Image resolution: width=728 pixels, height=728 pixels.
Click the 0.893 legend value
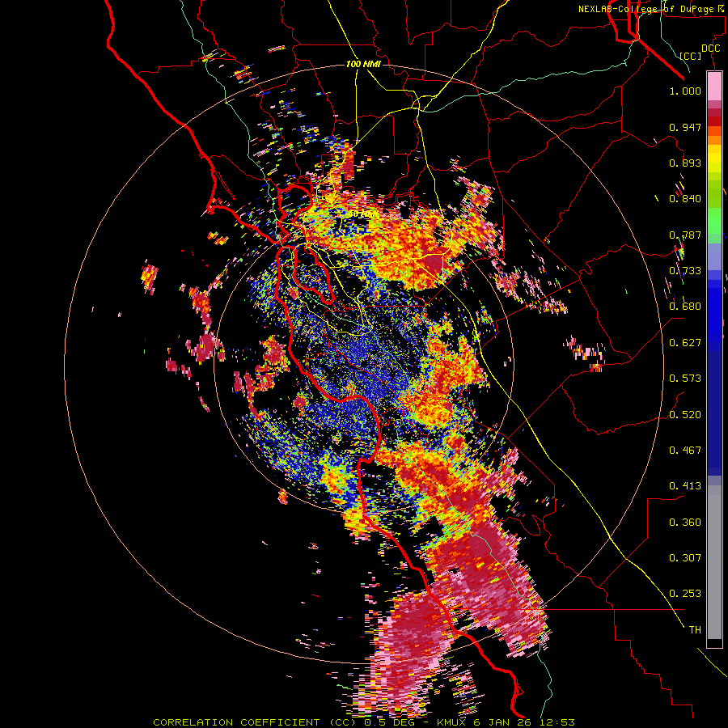(685, 163)
